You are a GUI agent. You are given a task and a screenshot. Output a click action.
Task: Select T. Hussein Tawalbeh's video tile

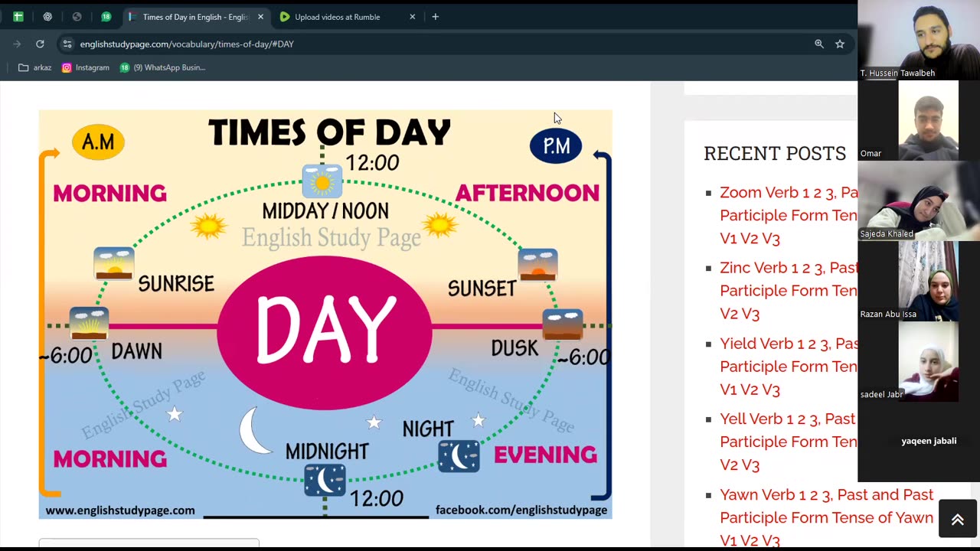[919, 40]
